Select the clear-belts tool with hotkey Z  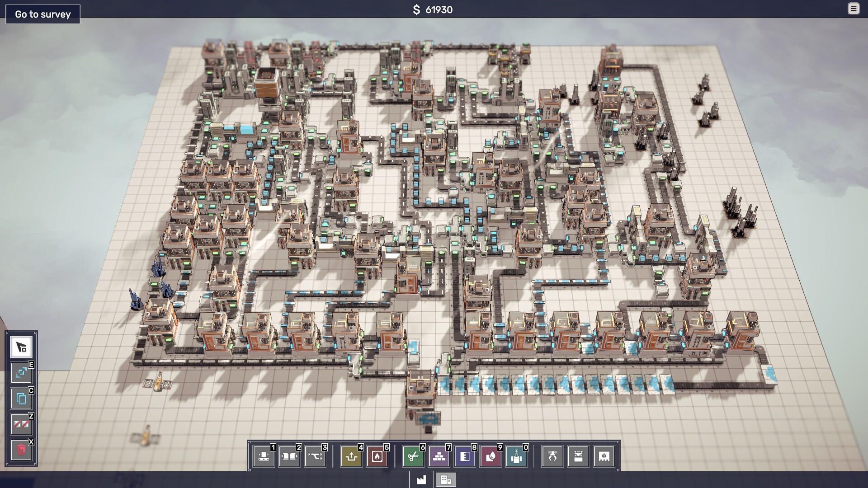(x=21, y=424)
